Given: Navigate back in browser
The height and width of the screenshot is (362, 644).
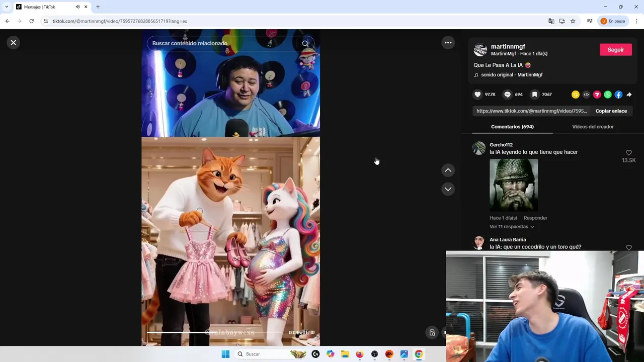Looking at the screenshot, I should click(7, 21).
